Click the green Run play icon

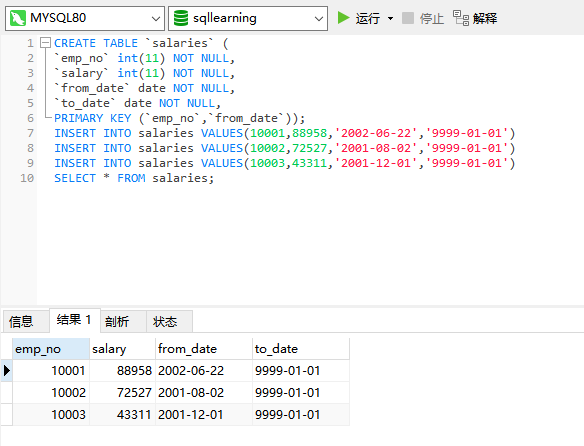pos(343,18)
